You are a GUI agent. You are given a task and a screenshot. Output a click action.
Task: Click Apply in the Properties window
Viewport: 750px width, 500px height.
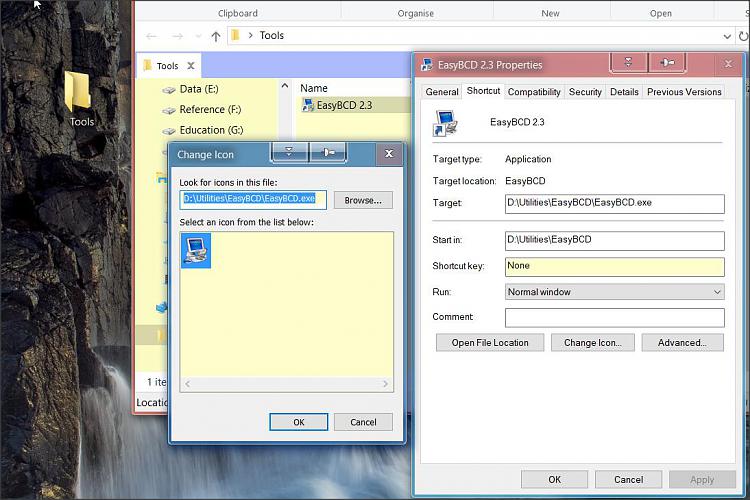tap(702, 479)
